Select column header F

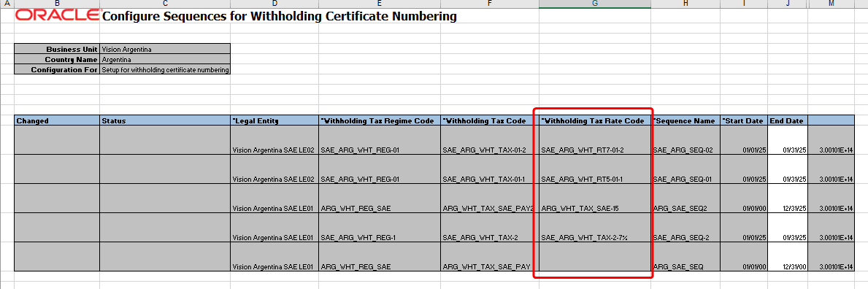click(x=490, y=4)
